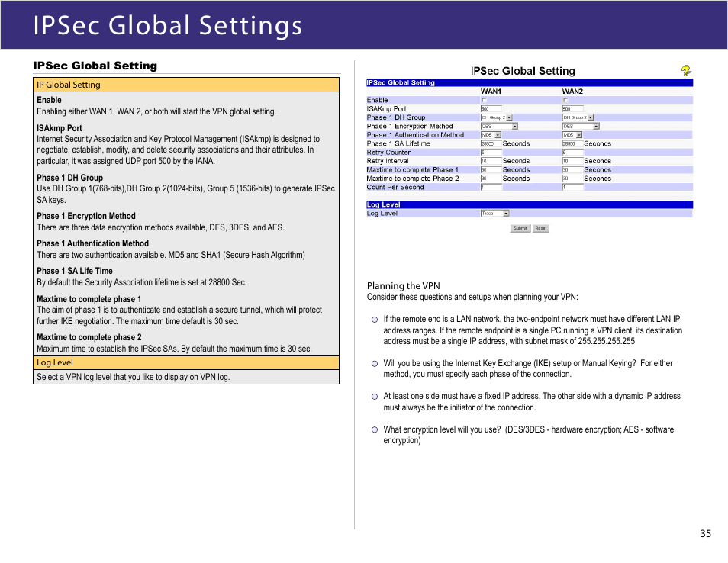Screen dimensions: 728x563
Task: Focus WAN2 Maxtime Phase 1 field
Action: [x=573, y=170]
